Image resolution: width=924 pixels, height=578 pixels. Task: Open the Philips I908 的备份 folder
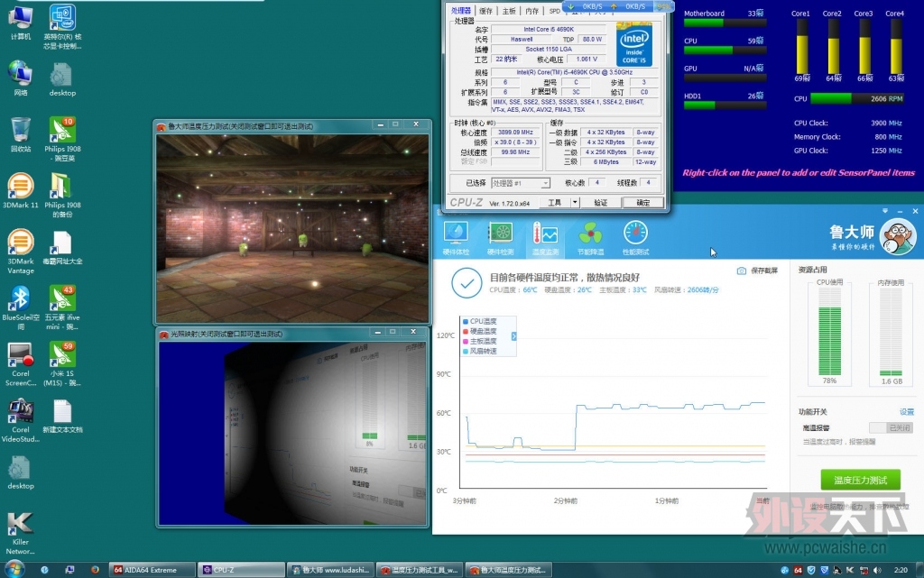[62, 195]
